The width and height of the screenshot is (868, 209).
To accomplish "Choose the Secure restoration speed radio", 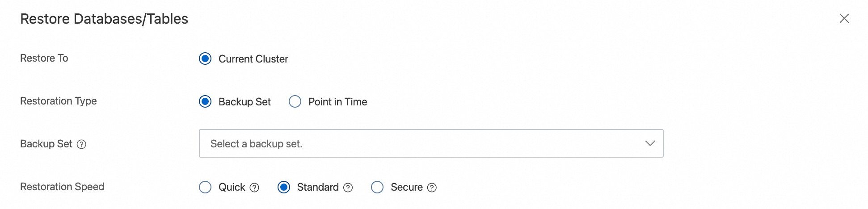I will pos(377,187).
